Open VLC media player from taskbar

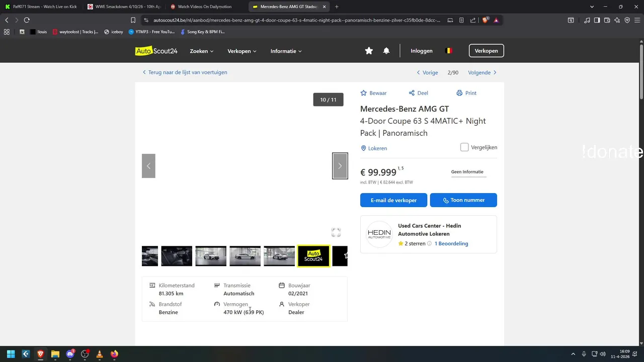coord(100,354)
